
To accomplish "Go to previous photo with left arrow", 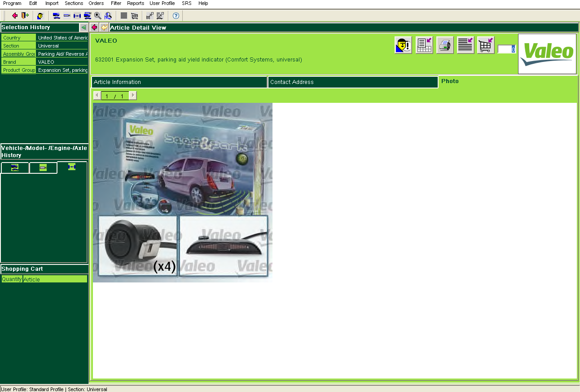I will pyautogui.click(x=97, y=96).
